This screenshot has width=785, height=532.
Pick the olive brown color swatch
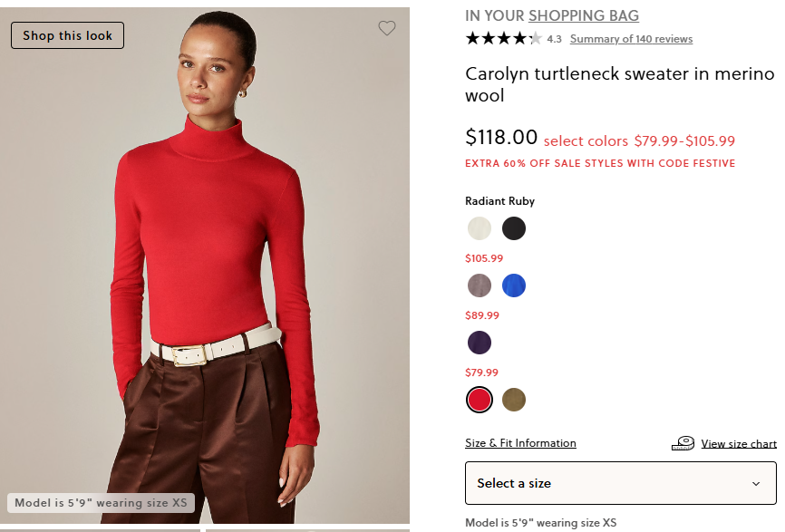point(514,400)
